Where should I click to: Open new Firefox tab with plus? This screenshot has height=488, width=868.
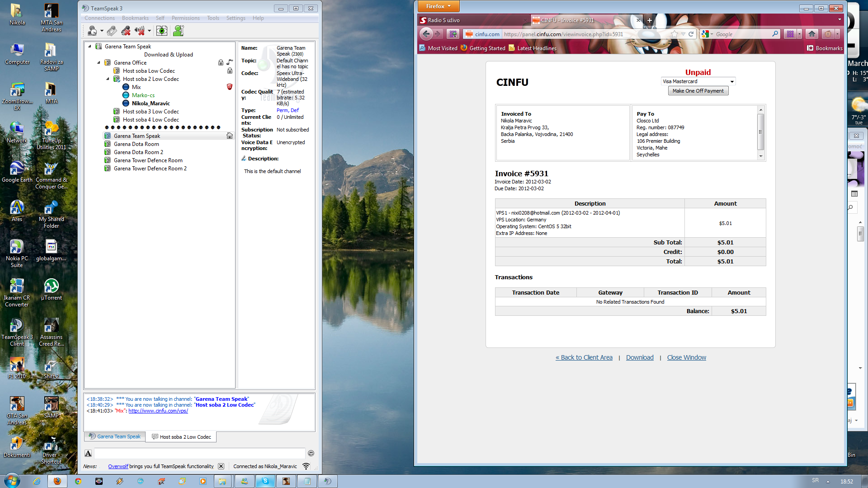click(x=649, y=20)
